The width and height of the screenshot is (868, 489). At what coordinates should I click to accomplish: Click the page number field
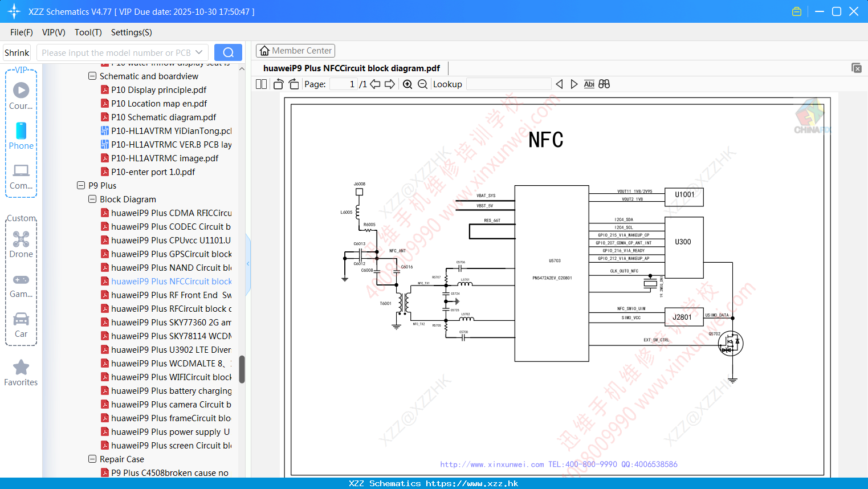(x=344, y=84)
